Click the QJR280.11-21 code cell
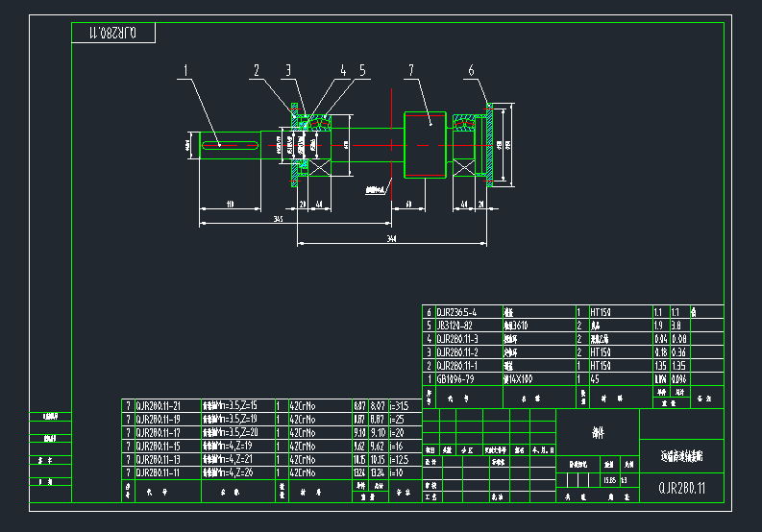The image size is (762, 532). click(x=167, y=405)
